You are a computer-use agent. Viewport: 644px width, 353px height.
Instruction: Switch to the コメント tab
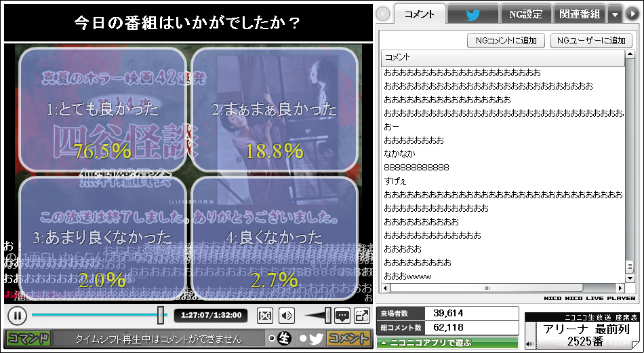click(x=420, y=14)
